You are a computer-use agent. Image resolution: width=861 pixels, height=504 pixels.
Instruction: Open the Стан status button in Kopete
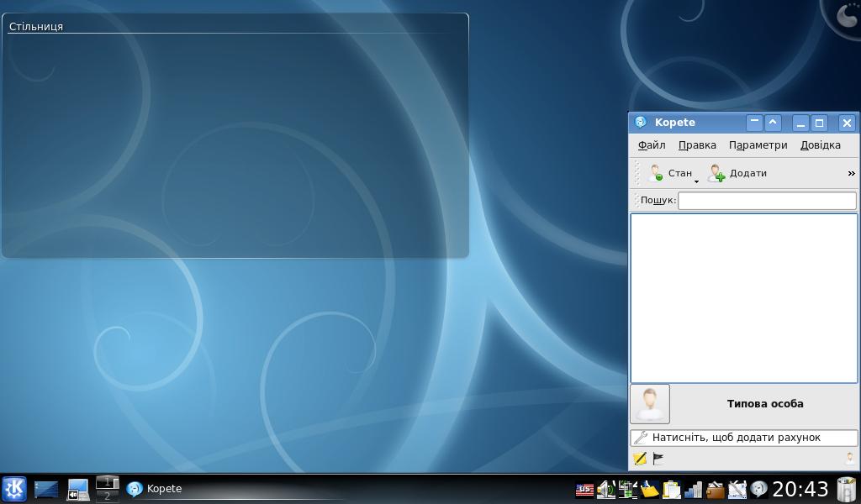669,173
